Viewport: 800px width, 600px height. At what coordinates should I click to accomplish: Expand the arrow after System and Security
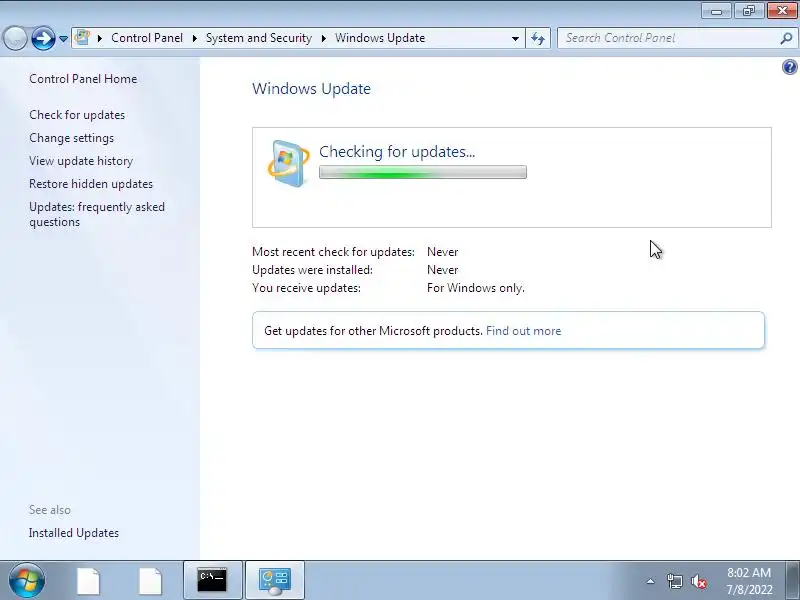(323, 38)
